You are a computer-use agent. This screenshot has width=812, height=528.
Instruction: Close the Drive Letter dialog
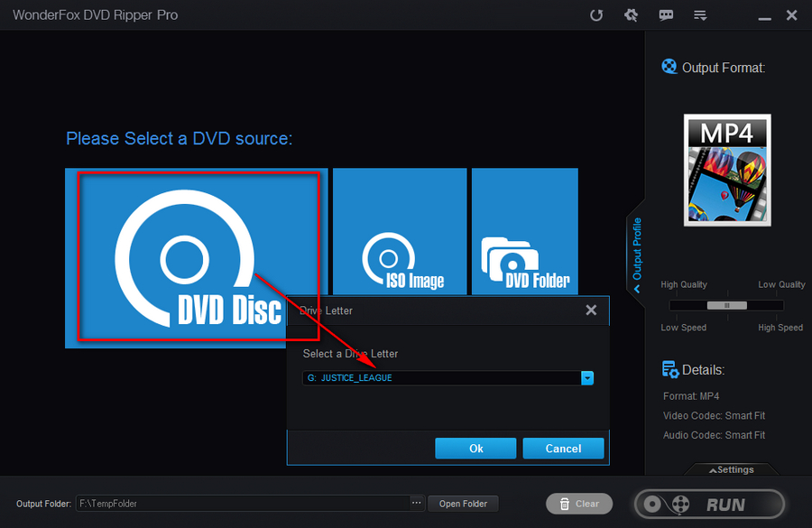point(591,310)
